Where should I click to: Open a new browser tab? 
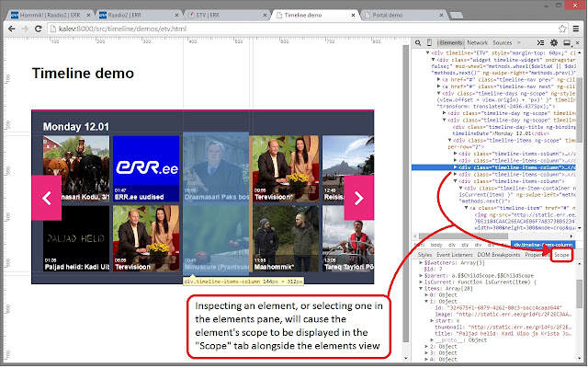(456, 16)
